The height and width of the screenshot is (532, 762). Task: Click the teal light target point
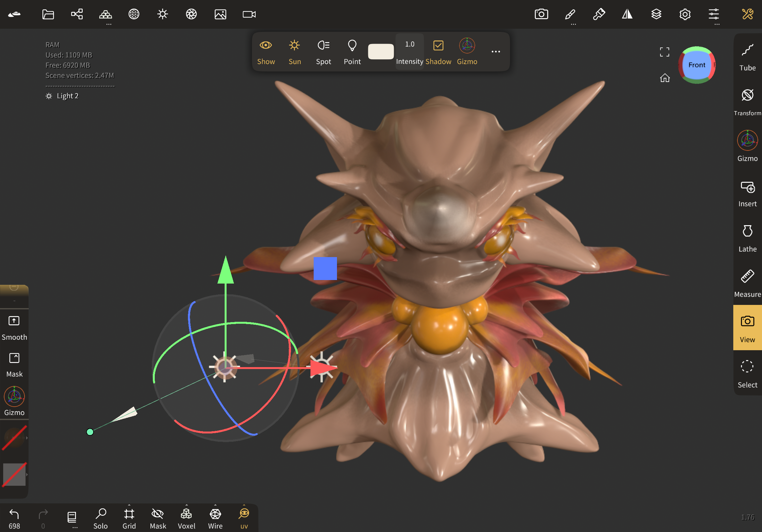pos(90,432)
